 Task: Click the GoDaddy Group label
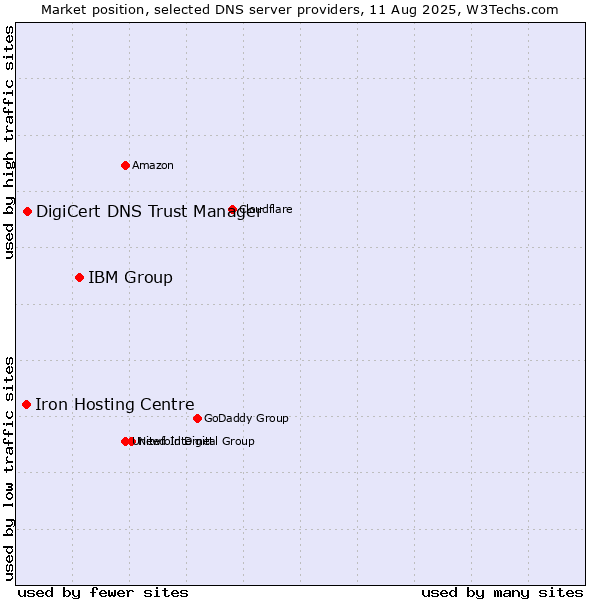[x=246, y=418]
